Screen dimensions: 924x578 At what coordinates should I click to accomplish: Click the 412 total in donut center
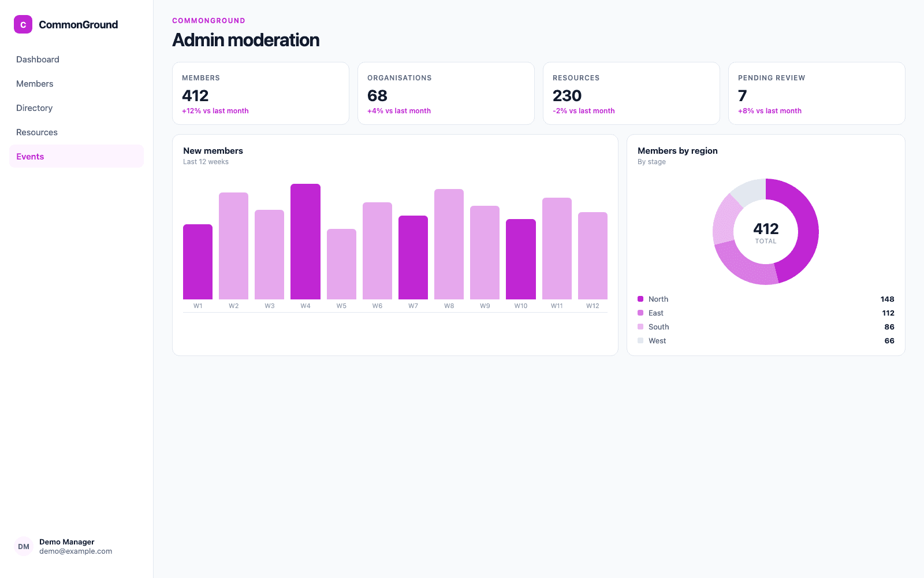click(x=766, y=229)
